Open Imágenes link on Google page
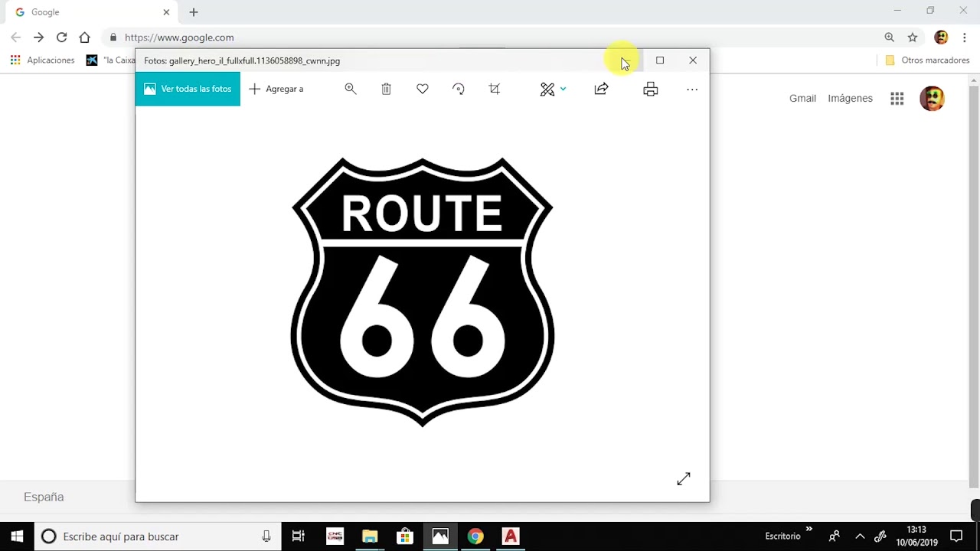 tap(850, 98)
